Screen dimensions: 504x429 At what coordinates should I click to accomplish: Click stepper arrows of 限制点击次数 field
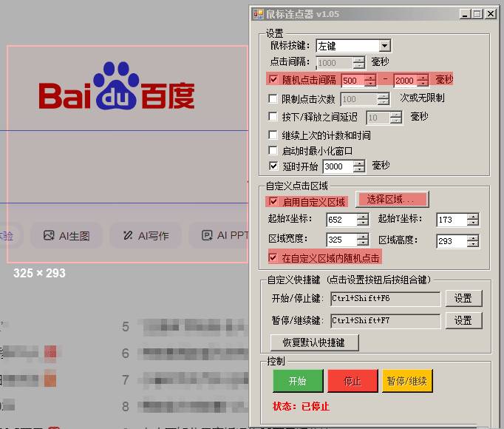click(x=383, y=99)
